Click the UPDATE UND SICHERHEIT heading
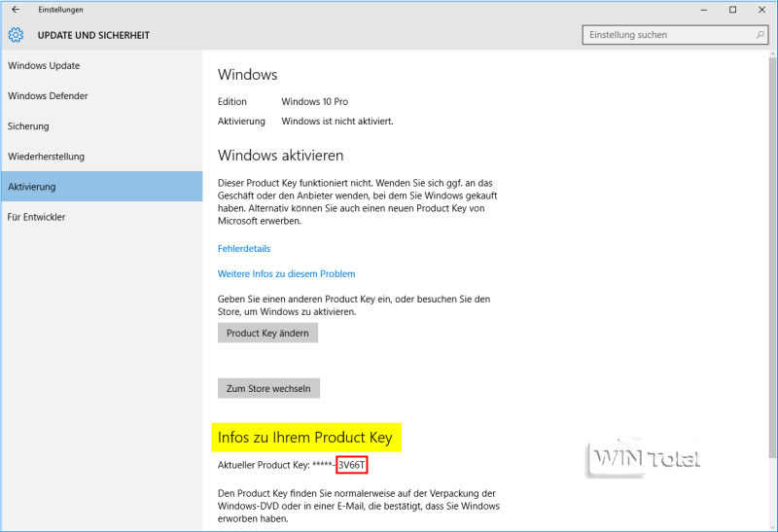 click(x=93, y=35)
